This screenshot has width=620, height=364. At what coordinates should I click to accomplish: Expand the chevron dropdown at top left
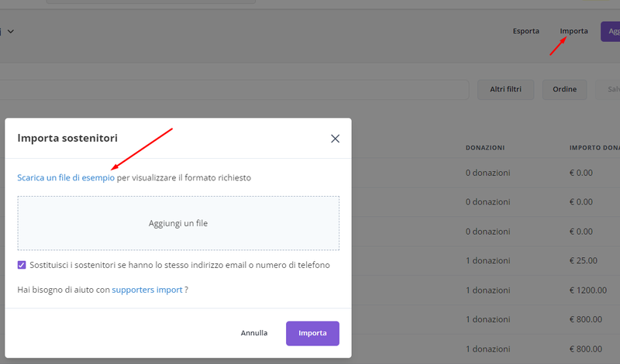pos(11,31)
